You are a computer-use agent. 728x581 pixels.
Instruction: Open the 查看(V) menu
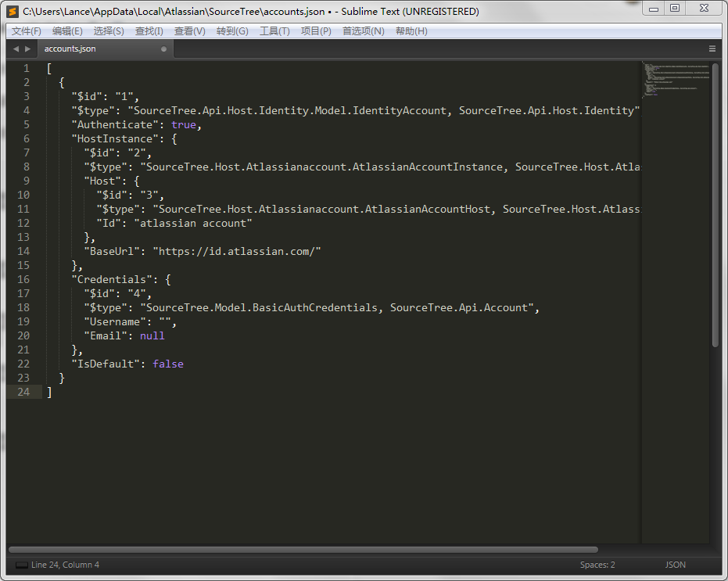coord(189,31)
